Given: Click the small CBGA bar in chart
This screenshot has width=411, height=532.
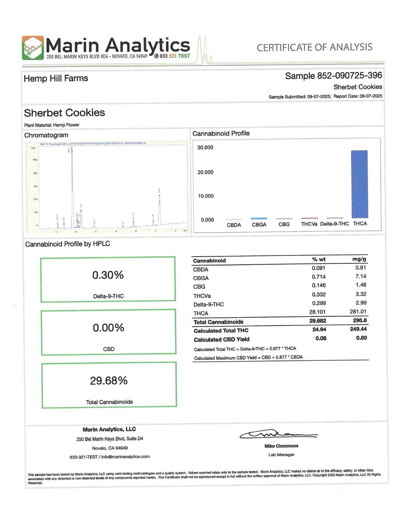Looking at the screenshot, I should [x=259, y=218].
